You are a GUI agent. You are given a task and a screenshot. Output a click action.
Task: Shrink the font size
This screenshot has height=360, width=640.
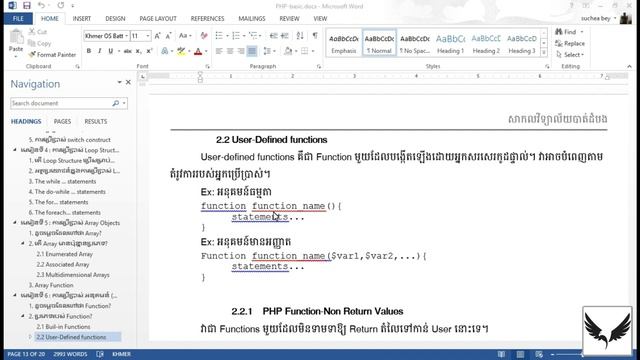pos(168,36)
